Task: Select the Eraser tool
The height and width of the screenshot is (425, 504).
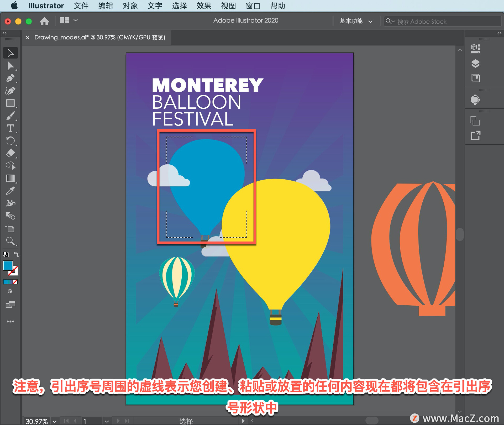Action: coord(10,153)
